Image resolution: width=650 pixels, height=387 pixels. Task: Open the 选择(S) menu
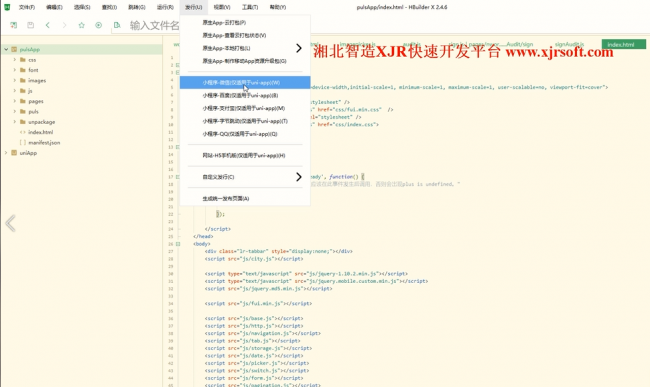point(82,7)
